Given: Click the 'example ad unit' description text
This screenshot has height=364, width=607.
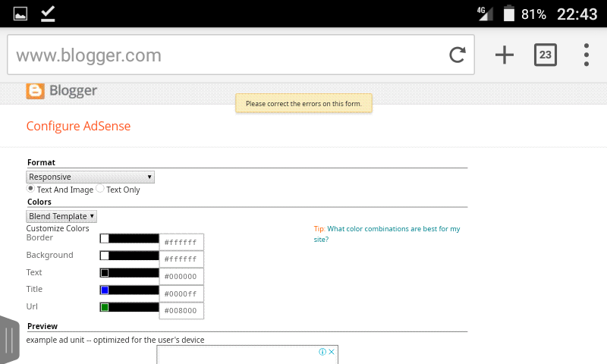Looking at the screenshot, I should 115,340.
